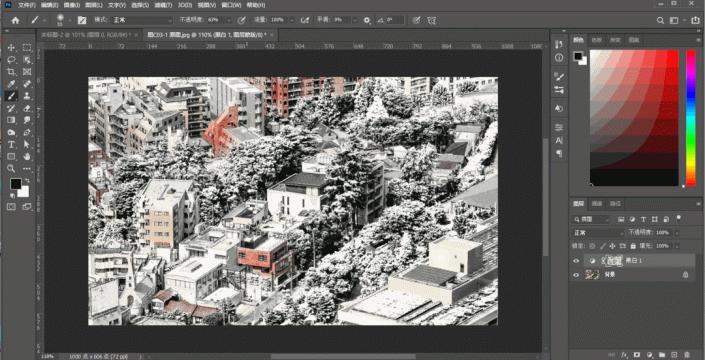Open the Brush Settings panel from options bar
This screenshot has width=705, height=360.
point(82,20)
